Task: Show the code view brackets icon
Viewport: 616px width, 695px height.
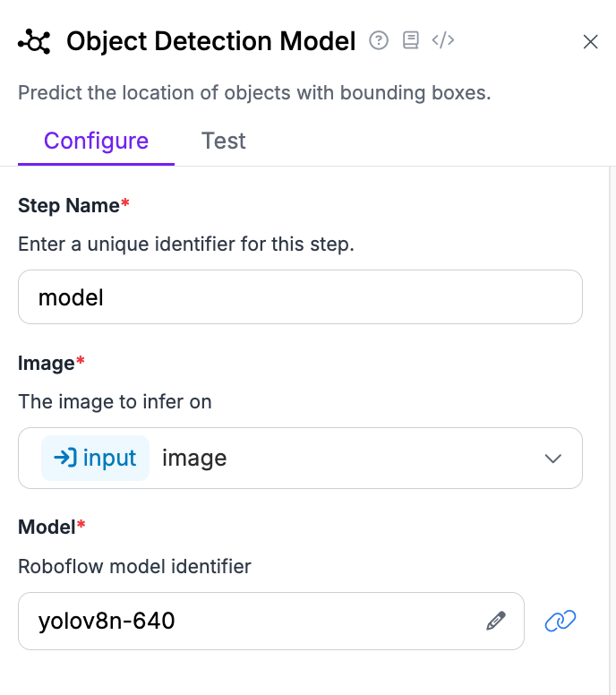Action: click(x=443, y=40)
